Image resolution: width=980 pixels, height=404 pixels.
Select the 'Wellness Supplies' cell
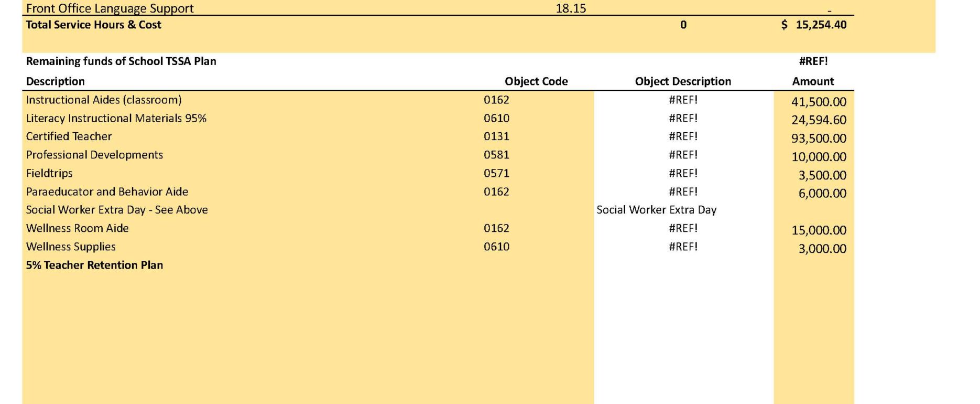point(71,247)
